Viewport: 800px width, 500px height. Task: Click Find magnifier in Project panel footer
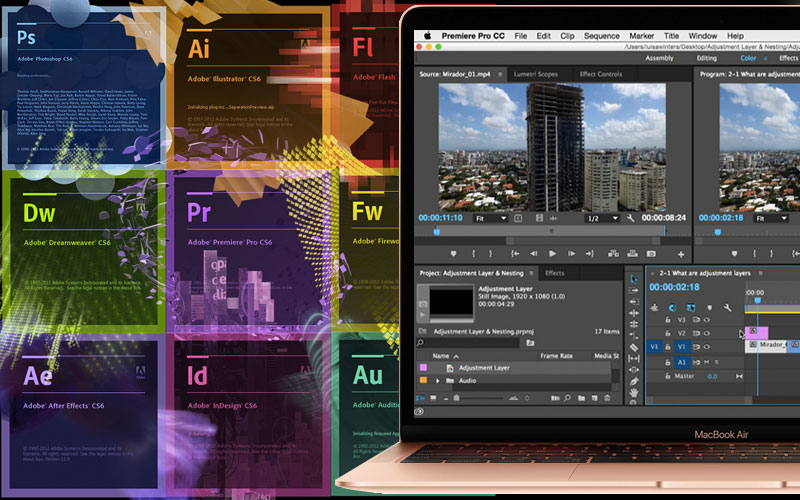pyautogui.click(x=567, y=398)
